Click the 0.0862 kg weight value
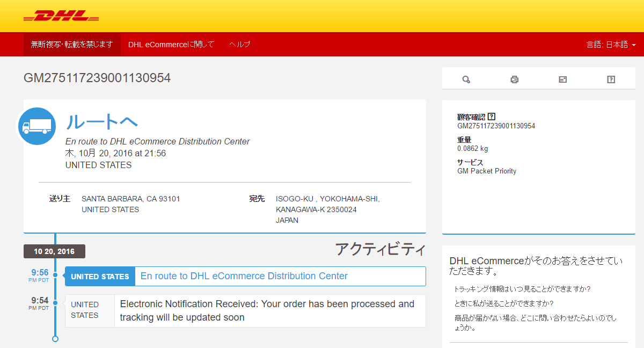 [473, 149]
